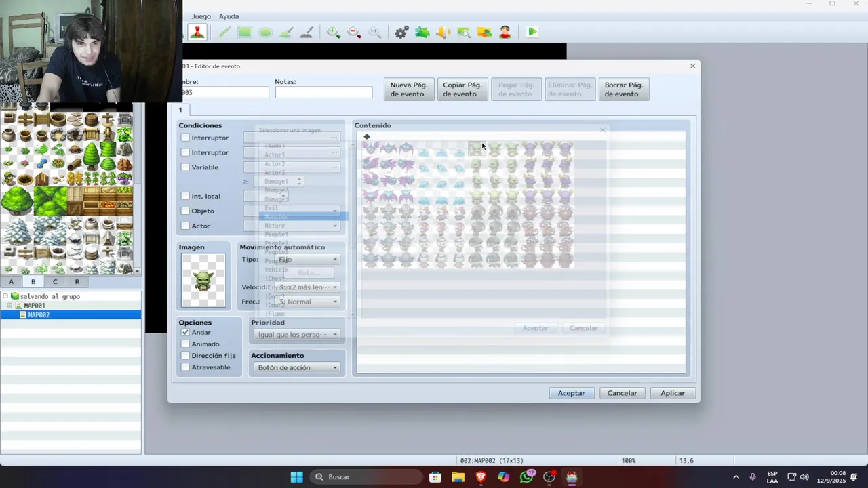The width and height of the screenshot is (868, 488).
Task: Switch to tileset tab R
Action: coord(77,282)
